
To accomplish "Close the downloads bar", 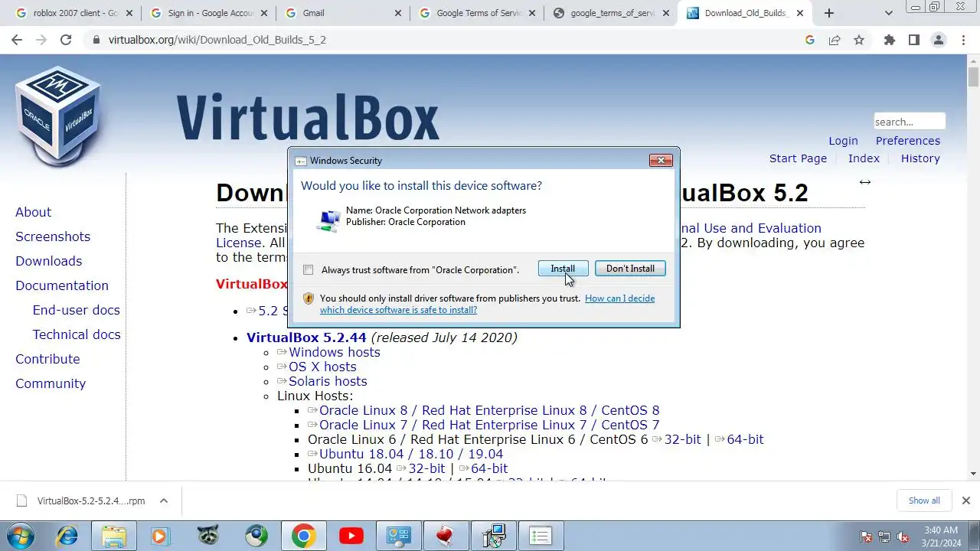I will coord(965,500).
